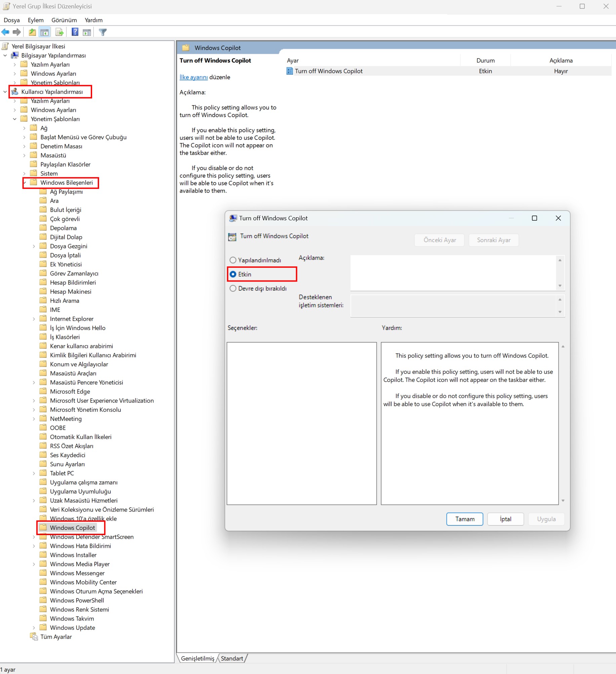Switch to the Genişletilmiş tab

coord(198,658)
